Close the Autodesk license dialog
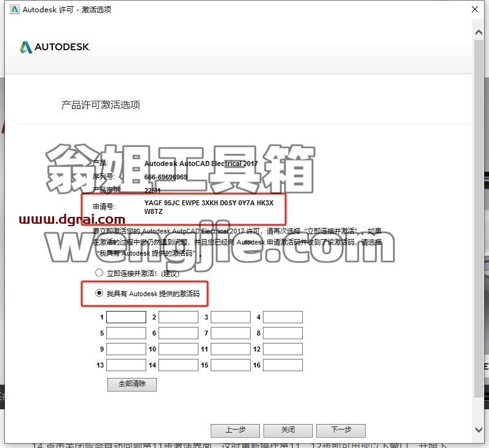489x448 pixels. pos(475,9)
